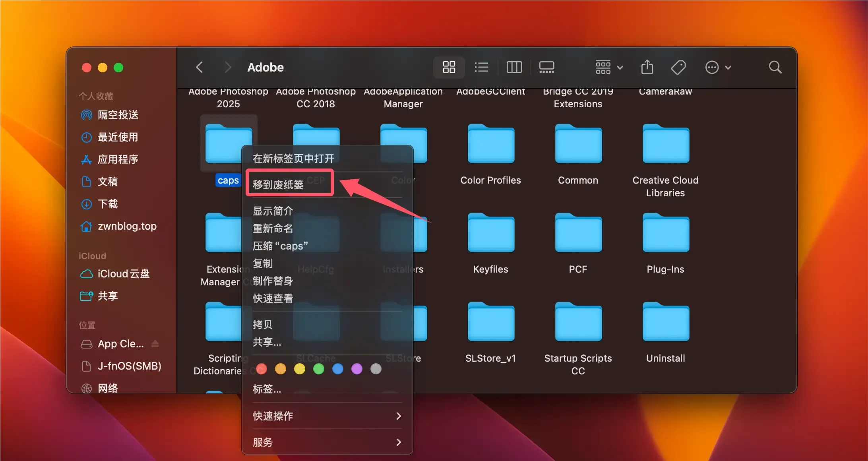This screenshot has width=868, height=461.
Task: Switch to icon grid view
Action: (x=449, y=67)
